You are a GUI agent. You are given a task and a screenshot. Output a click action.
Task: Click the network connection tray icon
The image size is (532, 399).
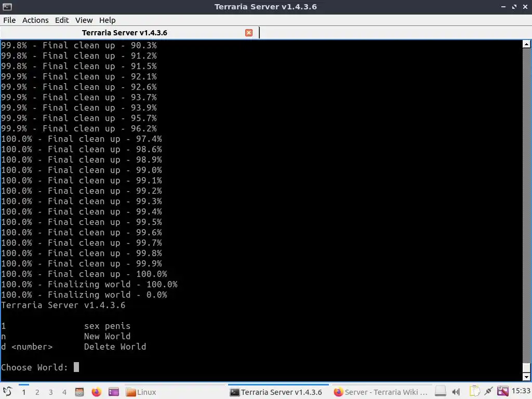[x=488, y=392]
